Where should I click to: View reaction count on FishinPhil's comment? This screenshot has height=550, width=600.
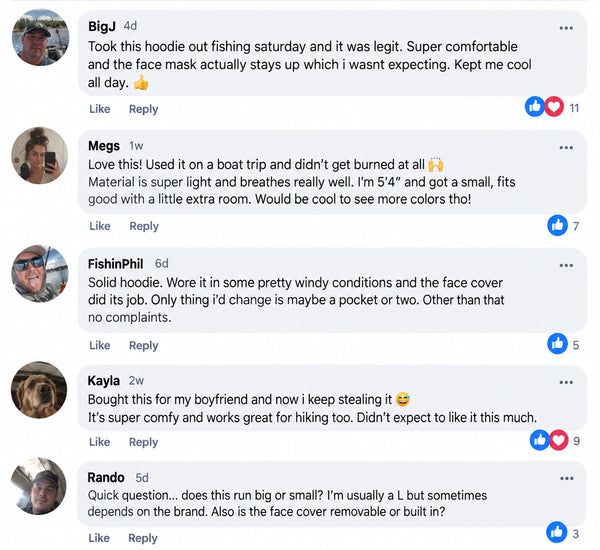pyautogui.click(x=576, y=345)
